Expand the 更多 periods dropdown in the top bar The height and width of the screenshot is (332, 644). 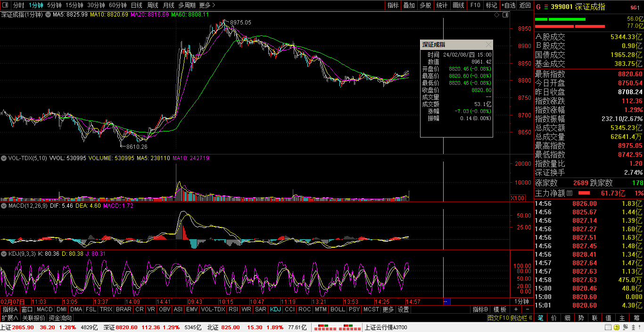pyautogui.click(x=207, y=5)
